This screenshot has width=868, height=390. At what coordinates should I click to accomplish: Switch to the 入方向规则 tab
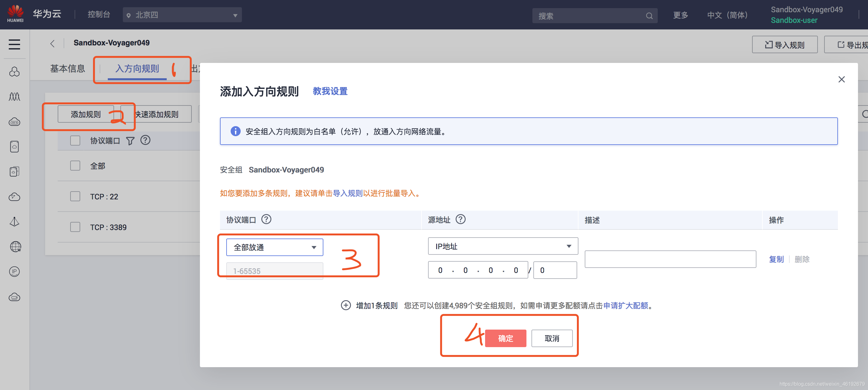point(137,69)
